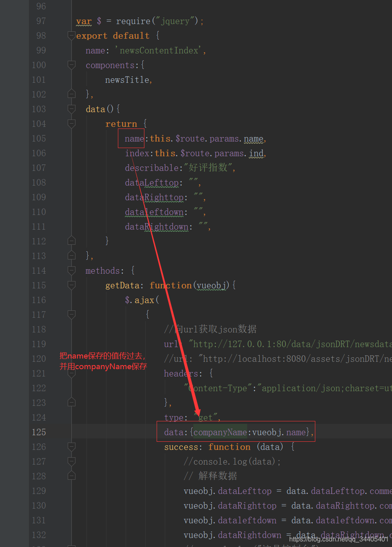Click index property on line 106
This screenshot has width=392, height=547.
(137, 153)
